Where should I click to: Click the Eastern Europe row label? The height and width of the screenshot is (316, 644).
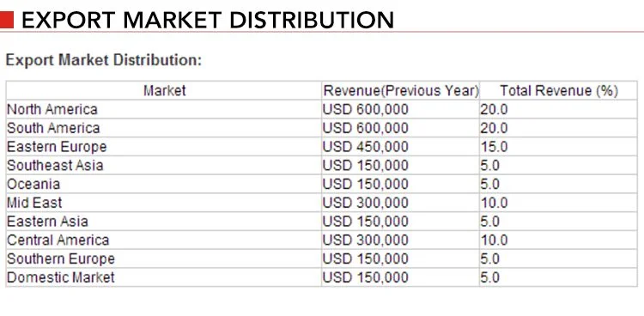[x=57, y=147]
